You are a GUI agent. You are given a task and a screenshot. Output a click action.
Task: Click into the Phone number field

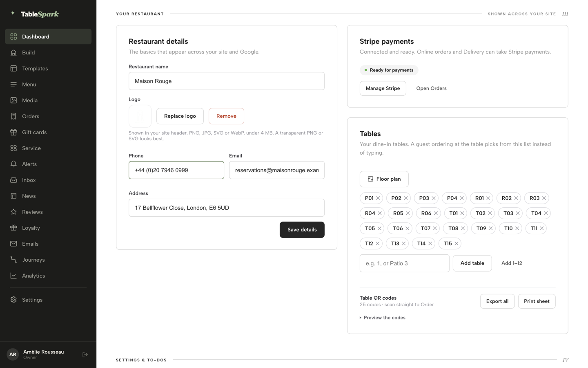176,170
